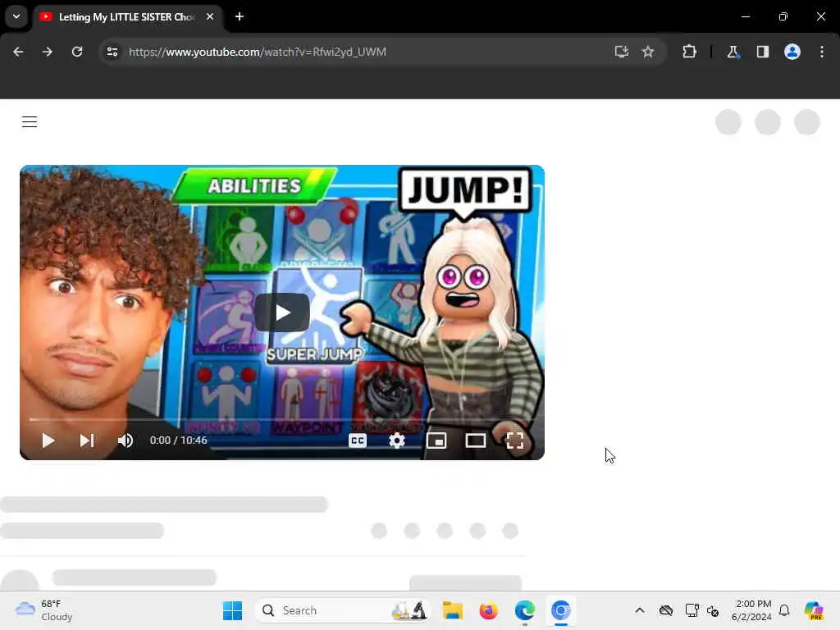Viewport: 840px width, 630px height.
Task: Enter fullscreen video mode
Action: point(515,441)
